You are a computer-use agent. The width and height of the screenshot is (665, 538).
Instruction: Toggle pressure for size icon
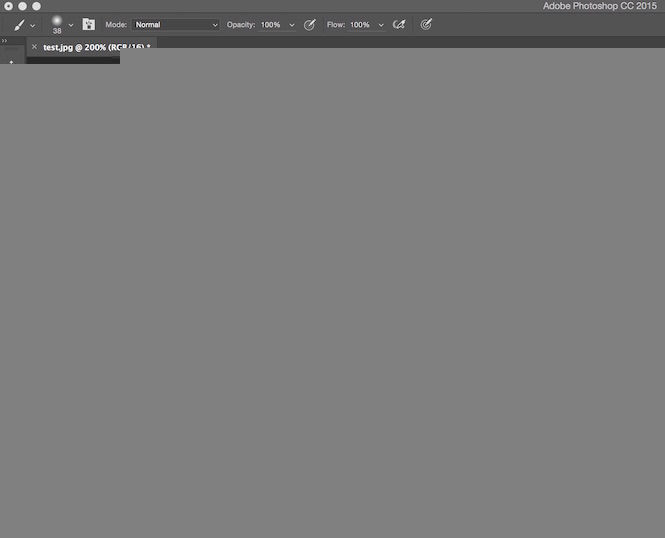click(x=426, y=25)
